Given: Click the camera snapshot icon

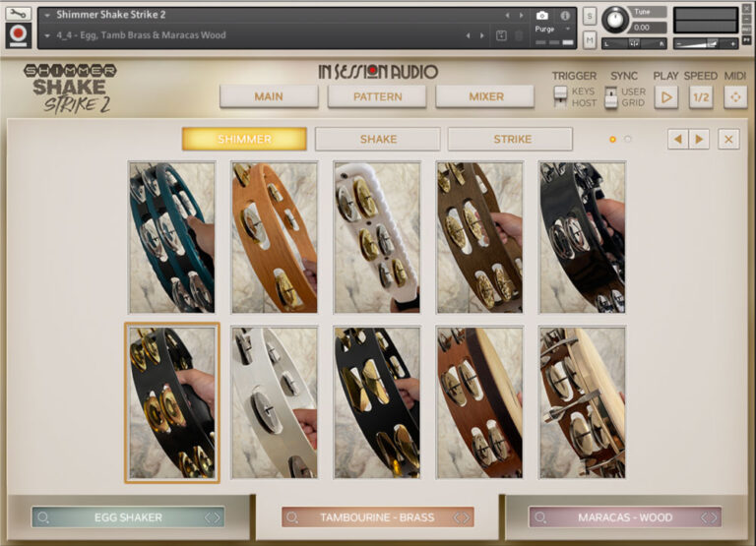Looking at the screenshot, I should coord(542,16).
